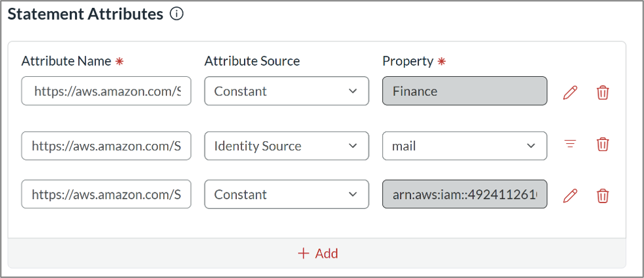Delete the Finance attribute row
644x278 pixels.
coord(603,93)
